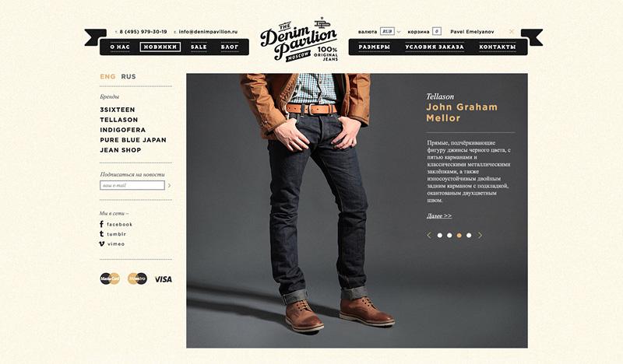Follow the Далее >> link
The height and width of the screenshot is (364, 623).
tap(439, 216)
